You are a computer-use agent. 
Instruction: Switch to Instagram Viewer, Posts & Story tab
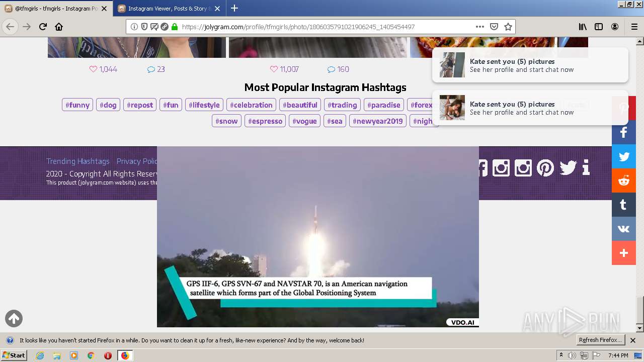point(169,9)
